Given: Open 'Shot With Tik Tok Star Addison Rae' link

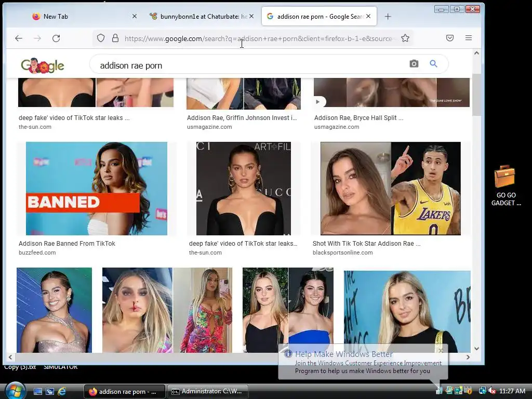Looking at the screenshot, I should click(366, 243).
